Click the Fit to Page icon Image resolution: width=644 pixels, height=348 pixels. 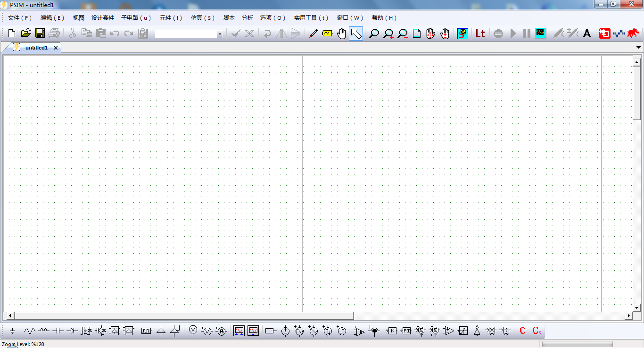pyautogui.click(x=417, y=33)
